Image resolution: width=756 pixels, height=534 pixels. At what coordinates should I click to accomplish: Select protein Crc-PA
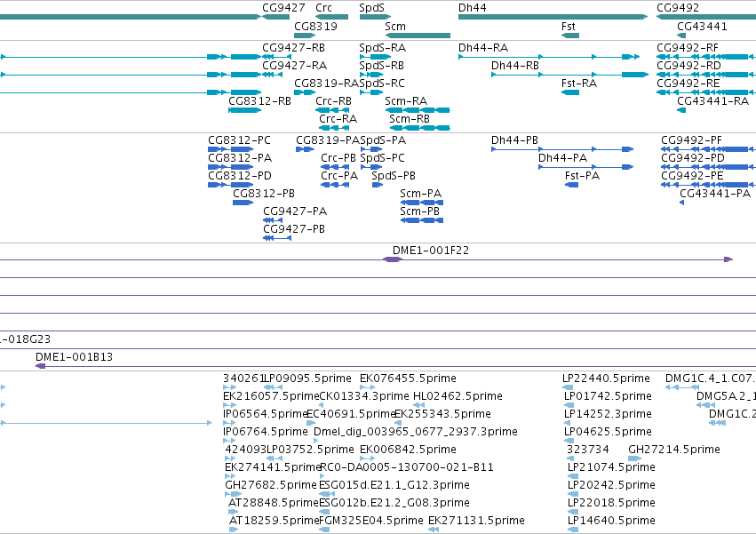(x=335, y=185)
